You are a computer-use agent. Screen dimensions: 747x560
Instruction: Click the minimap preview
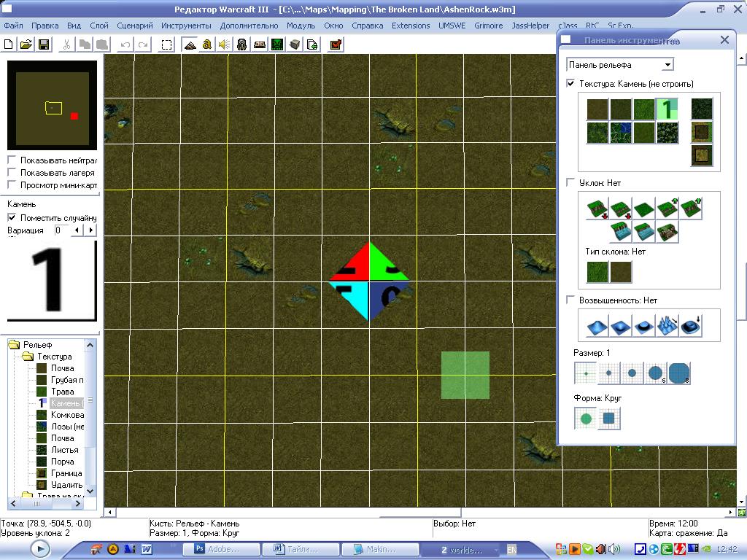(53, 105)
